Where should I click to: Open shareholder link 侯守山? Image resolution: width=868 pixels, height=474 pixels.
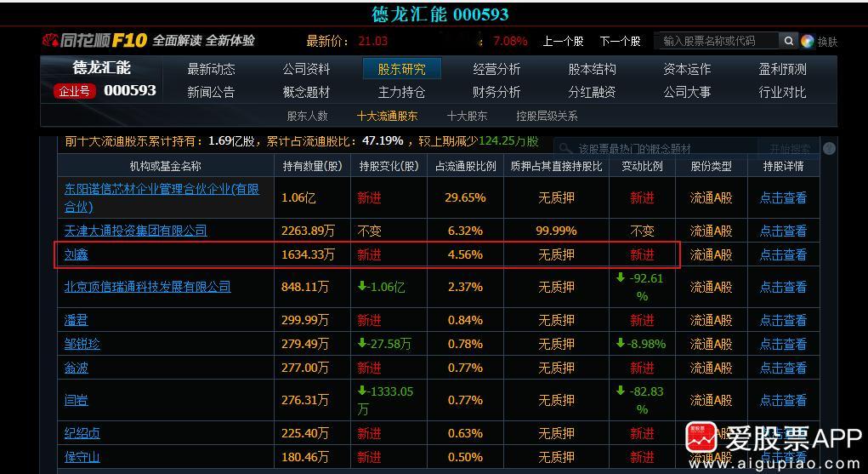[x=82, y=457]
